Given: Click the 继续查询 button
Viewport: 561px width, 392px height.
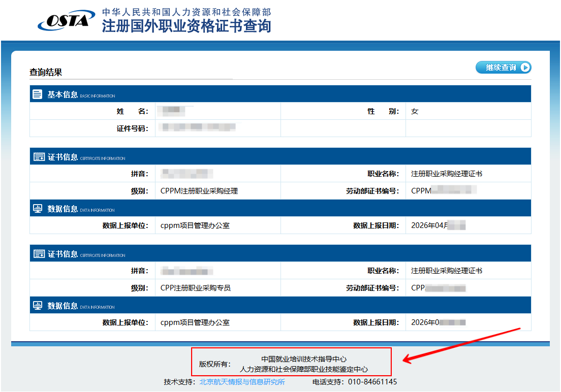Looking at the screenshot, I should pyautogui.click(x=504, y=67).
